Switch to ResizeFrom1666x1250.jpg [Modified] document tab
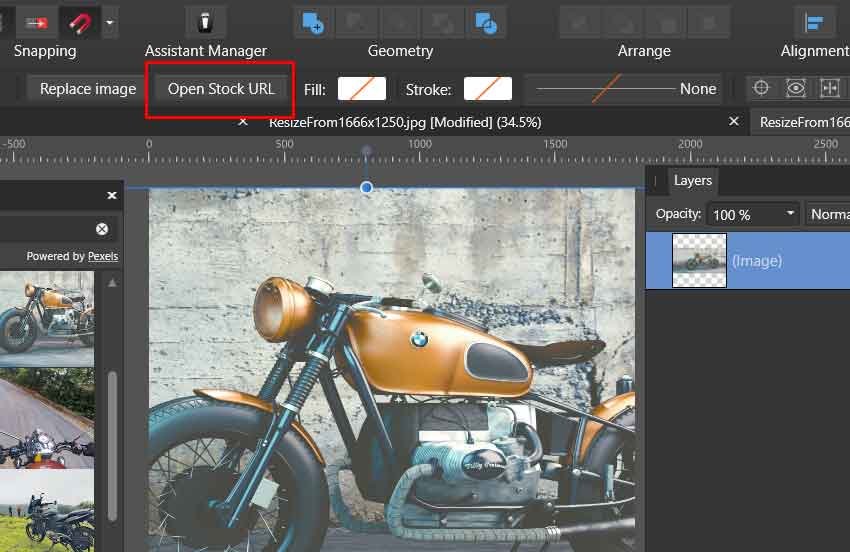The image size is (850, 552). point(405,122)
